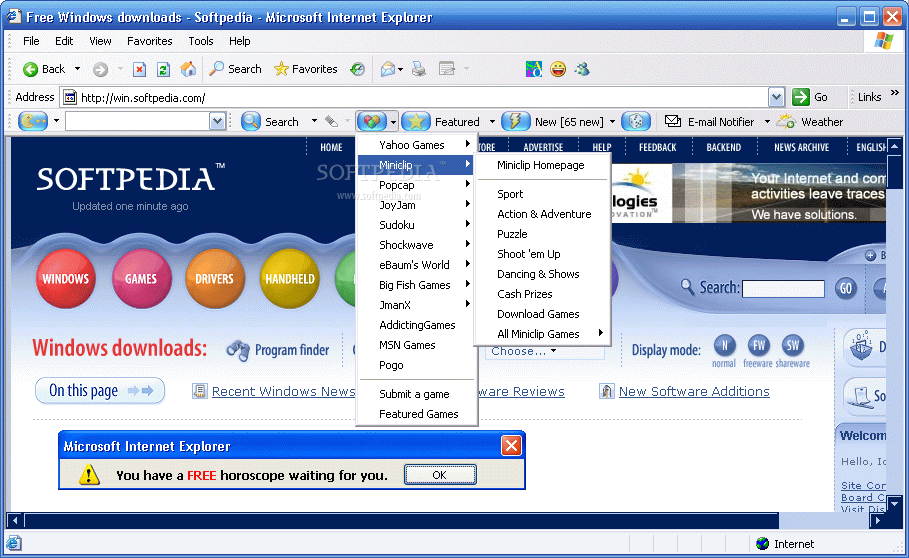Print the page with printer icon
The width and height of the screenshot is (909, 558).
tap(419, 70)
